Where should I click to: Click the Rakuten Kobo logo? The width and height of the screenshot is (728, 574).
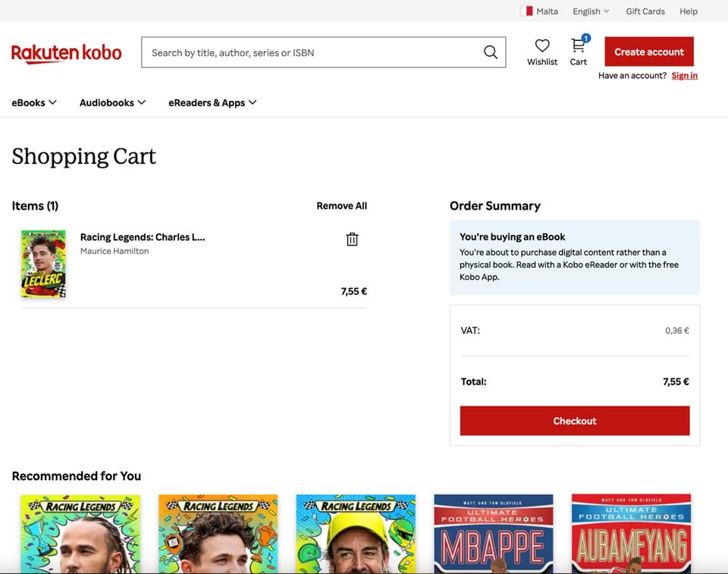tap(67, 53)
